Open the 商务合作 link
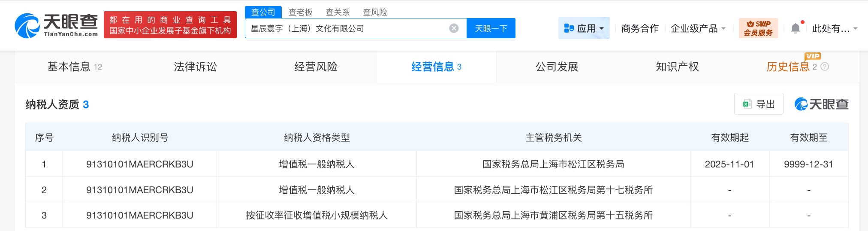 (640, 28)
